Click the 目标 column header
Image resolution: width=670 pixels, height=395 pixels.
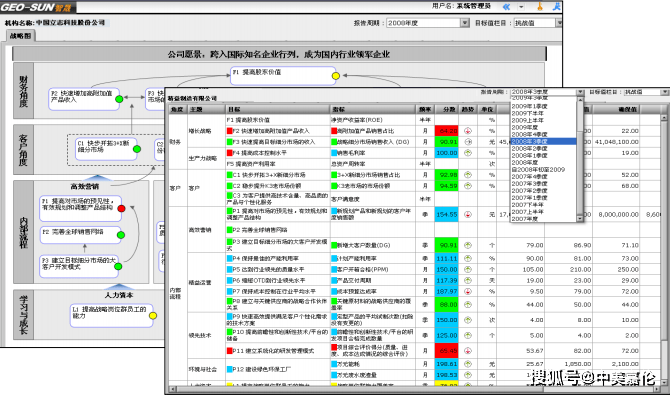tap(278, 109)
